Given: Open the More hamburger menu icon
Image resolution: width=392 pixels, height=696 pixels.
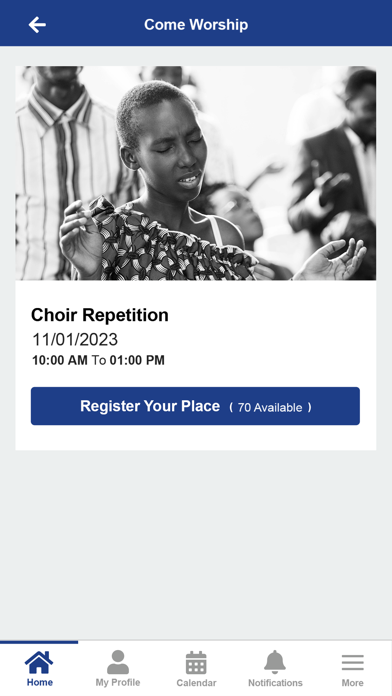Looking at the screenshot, I should (x=352, y=663).
